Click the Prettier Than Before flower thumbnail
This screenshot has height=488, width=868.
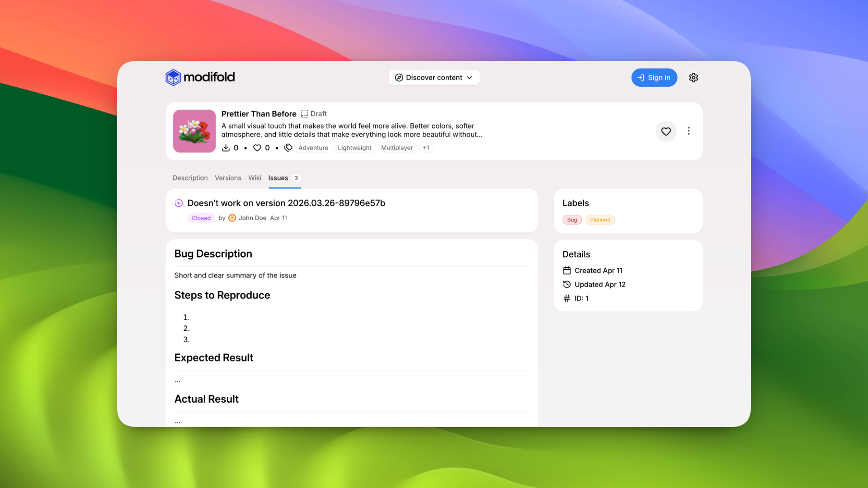pyautogui.click(x=194, y=131)
